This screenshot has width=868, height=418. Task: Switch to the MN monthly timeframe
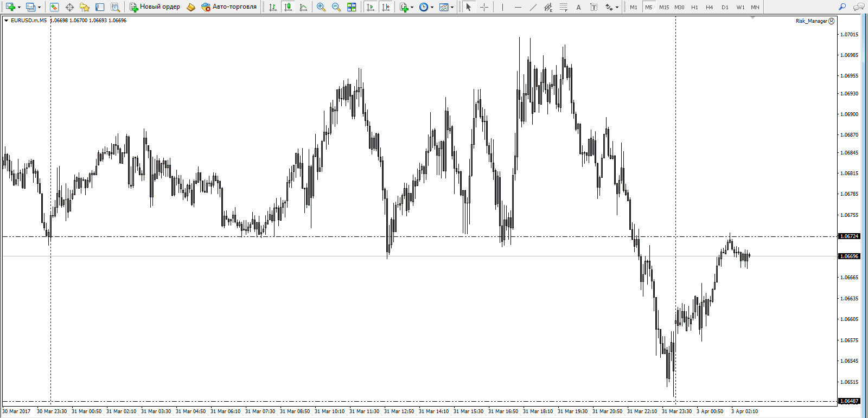pyautogui.click(x=755, y=7)
